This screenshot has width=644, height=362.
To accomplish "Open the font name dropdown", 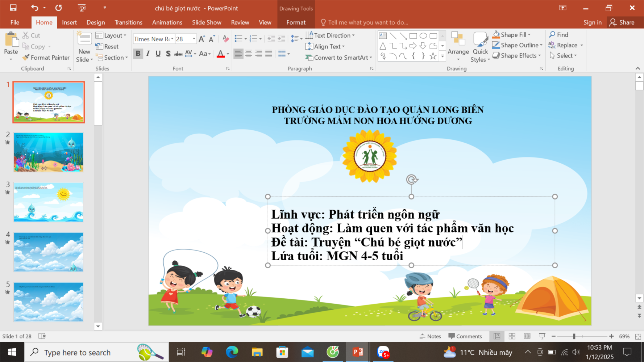I will 172,39.
